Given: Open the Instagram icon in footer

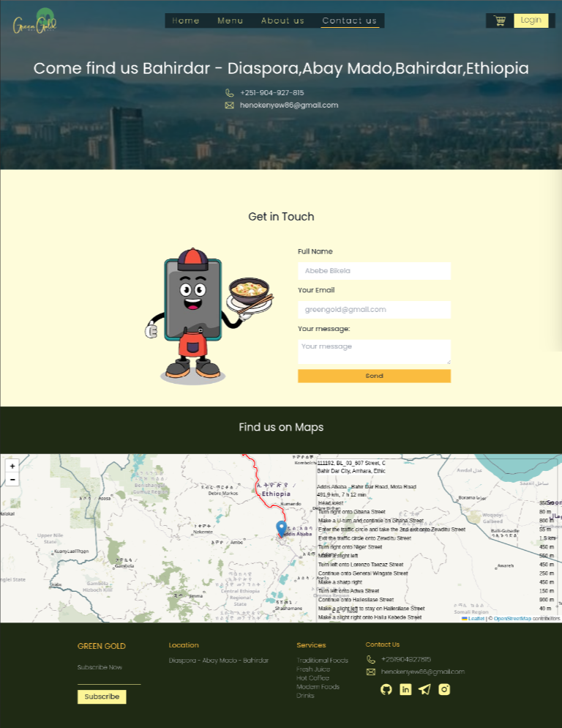Looking at the screenshot, I should 444,689.
